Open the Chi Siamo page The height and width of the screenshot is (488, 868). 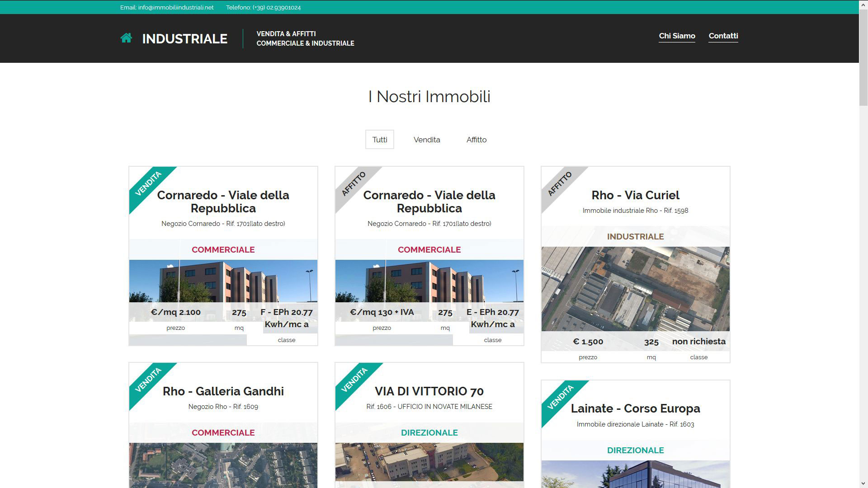[677, 36]
